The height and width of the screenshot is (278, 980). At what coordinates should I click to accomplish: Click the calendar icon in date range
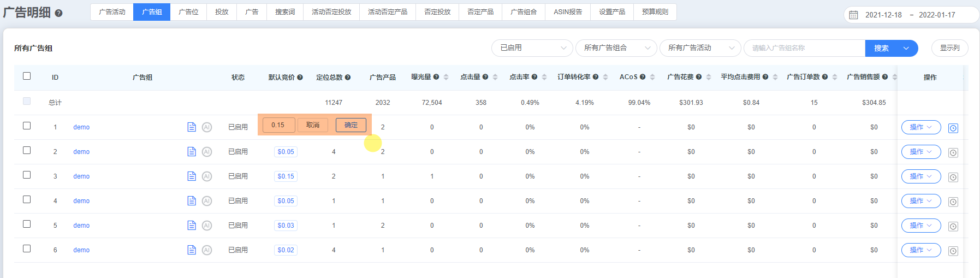pyautogui.click(x=854, y=15)
